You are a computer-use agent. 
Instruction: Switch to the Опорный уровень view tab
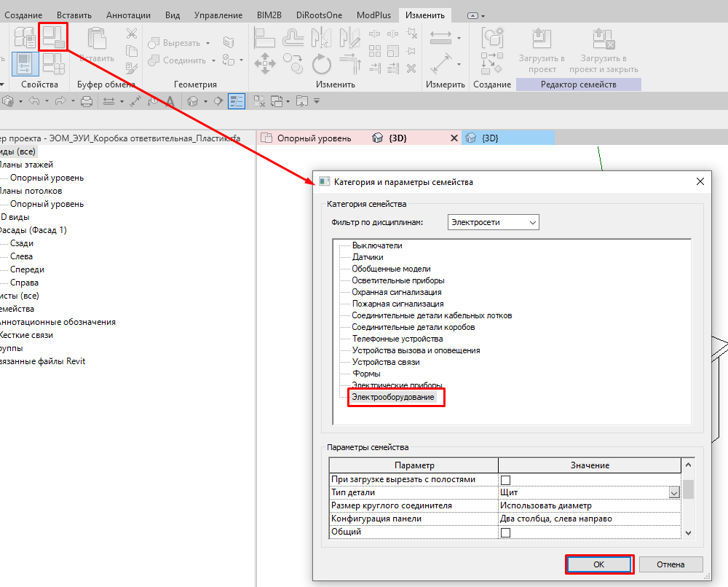313,138
